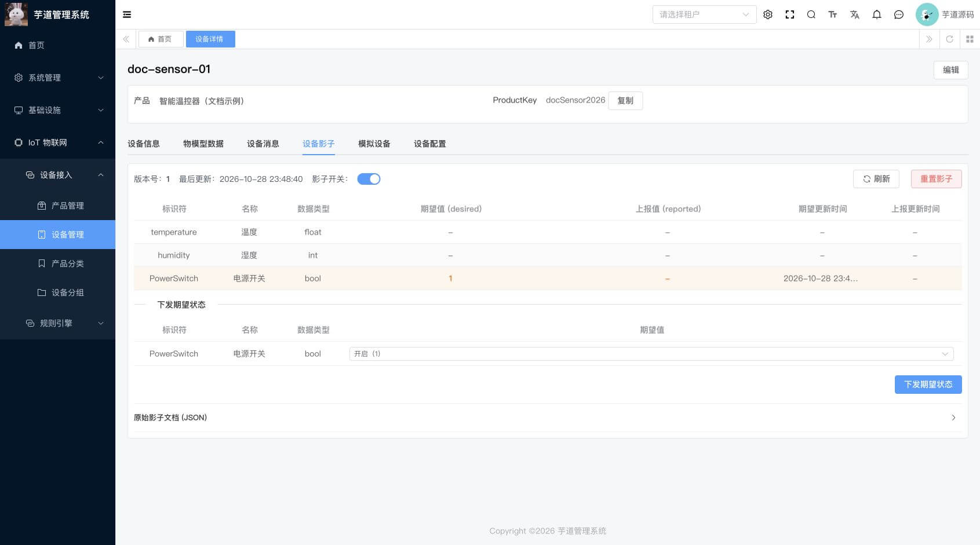Enter fullscreen mode icon

pos(790,14)
